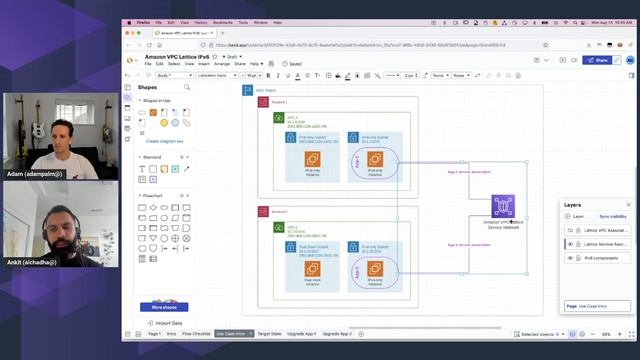This screenshot has height=360, width=640.
Task: Star the Amazon VPC Lattice IPv6 document
Action: [x=215, y=57]
